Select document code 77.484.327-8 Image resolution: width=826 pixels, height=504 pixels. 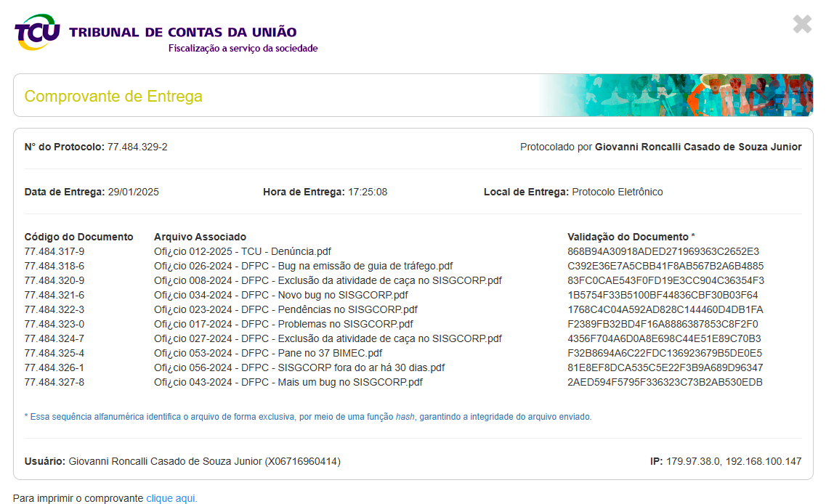coord(54,382)
